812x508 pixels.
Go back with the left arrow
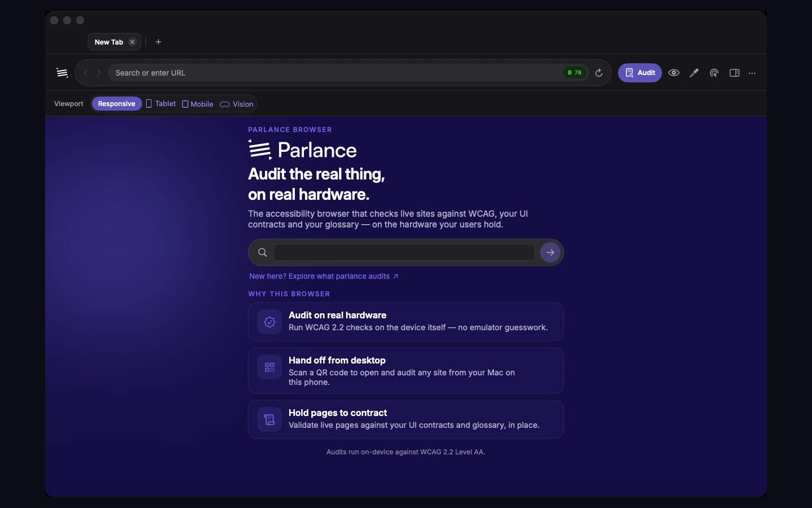(x=86, y=73)
